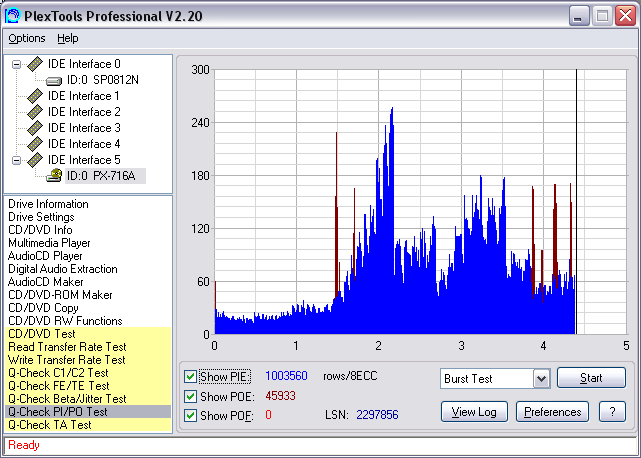The width and height of the screenshot is (641, 458).
Task: Select IDE Interface 0 in the tree
Action: tap(84, 64)
